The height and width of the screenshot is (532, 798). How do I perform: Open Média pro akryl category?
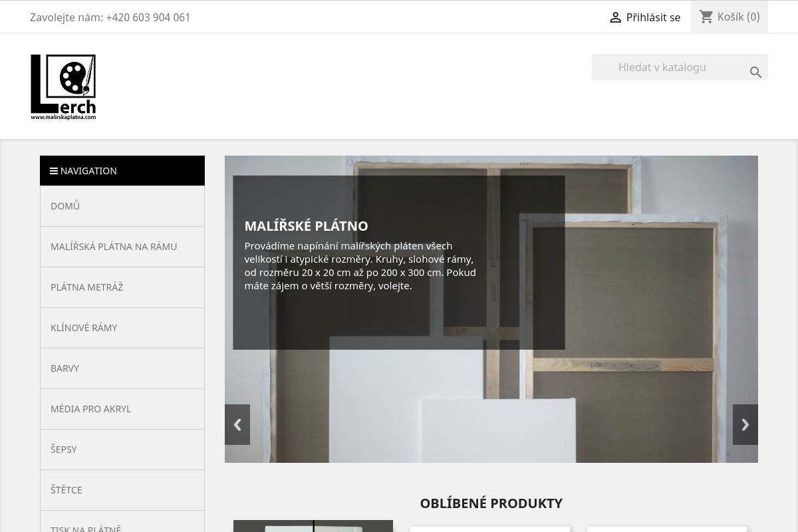[x=91, y=409]
